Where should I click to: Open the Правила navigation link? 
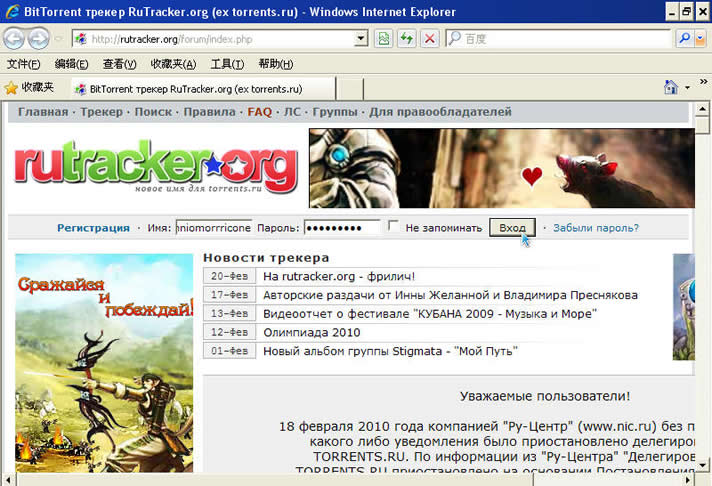[x=209, y=112]
